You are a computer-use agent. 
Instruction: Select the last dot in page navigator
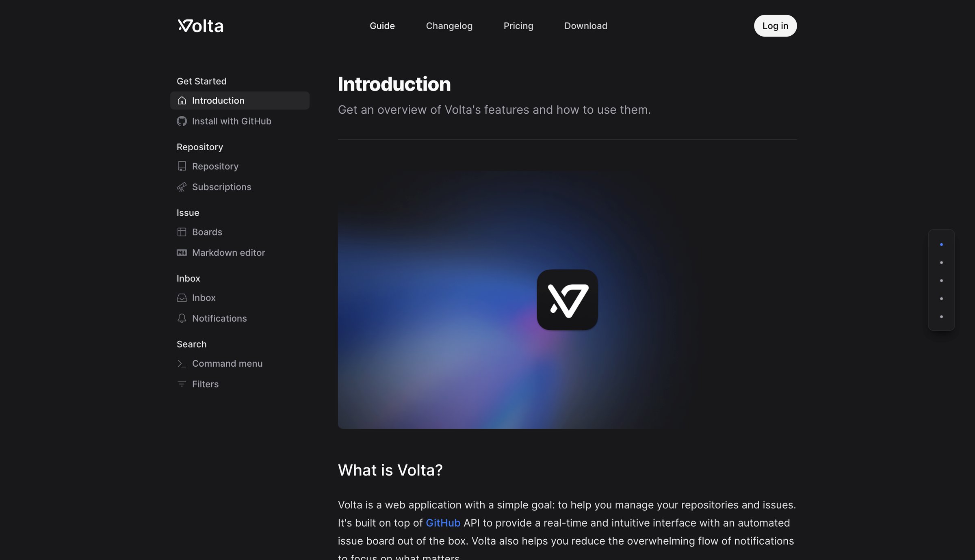point(941,316)
